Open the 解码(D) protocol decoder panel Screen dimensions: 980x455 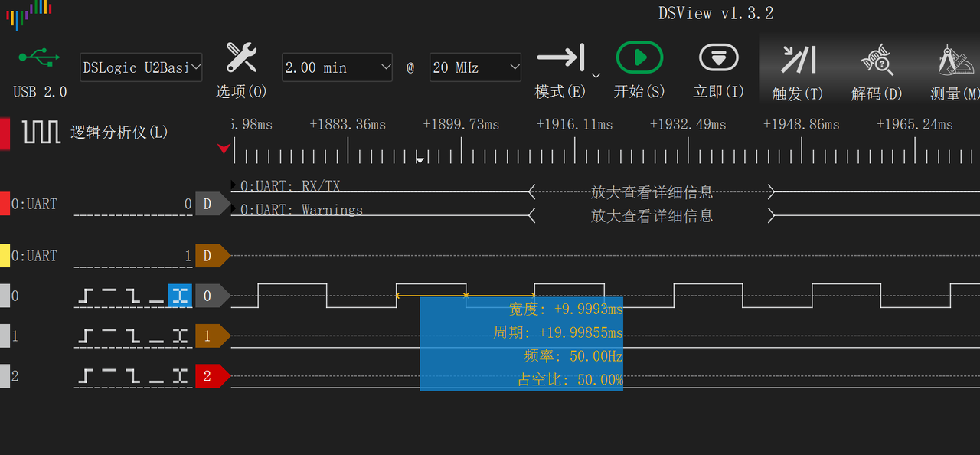[x=875, y=57]
